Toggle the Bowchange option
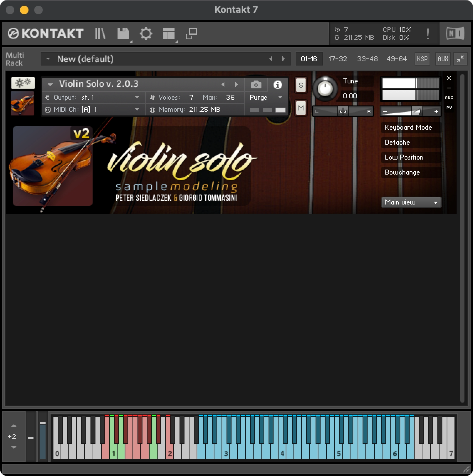The width and height of the screenshot is (473, 476). [x=411, y=172]
